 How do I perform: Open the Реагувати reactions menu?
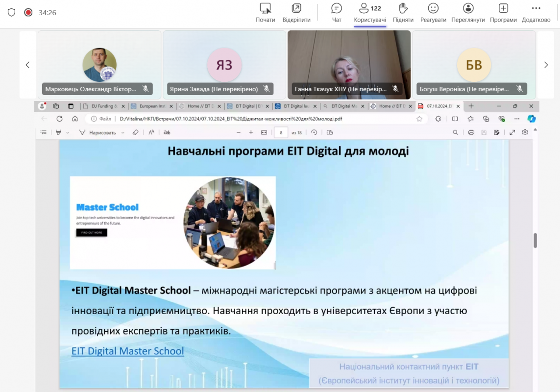click(433, 13)
